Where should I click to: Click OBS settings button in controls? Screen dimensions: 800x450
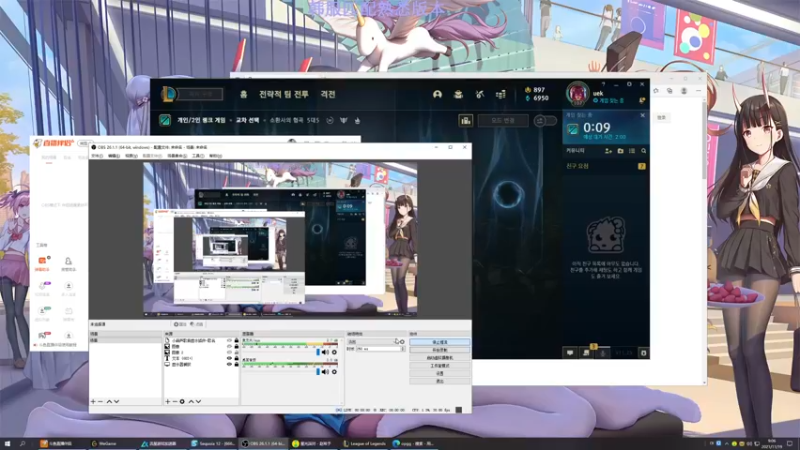(440, 373)
